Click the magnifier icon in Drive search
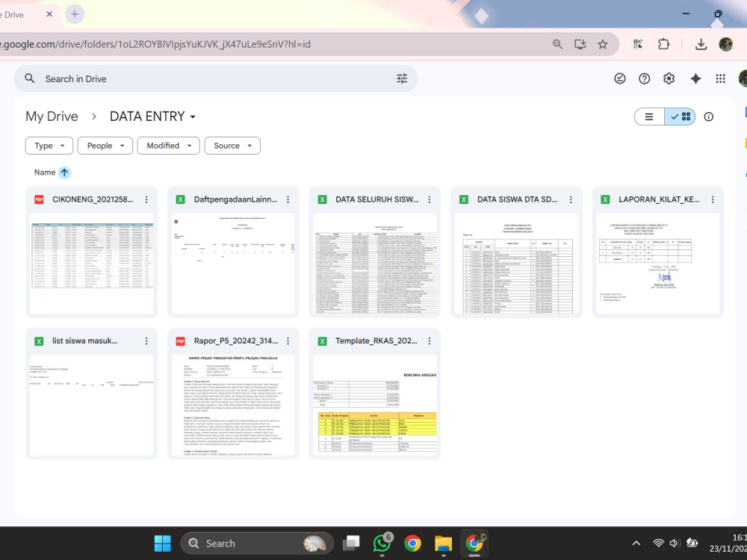The image size is (747, 560). click(30, 78)
